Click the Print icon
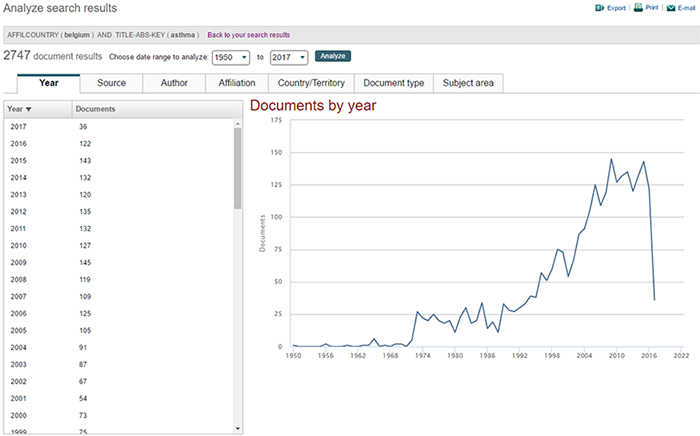The height and width of the screenshot is (436, 700). point(637,7)
